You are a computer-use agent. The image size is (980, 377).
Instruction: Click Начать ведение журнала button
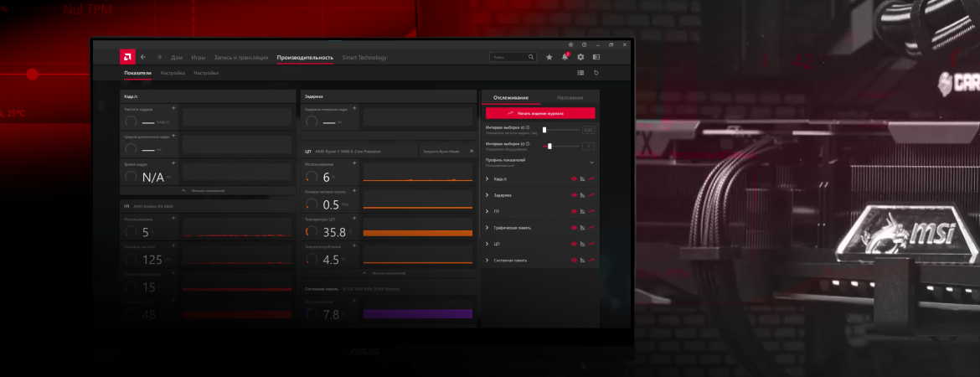(540, 113)
